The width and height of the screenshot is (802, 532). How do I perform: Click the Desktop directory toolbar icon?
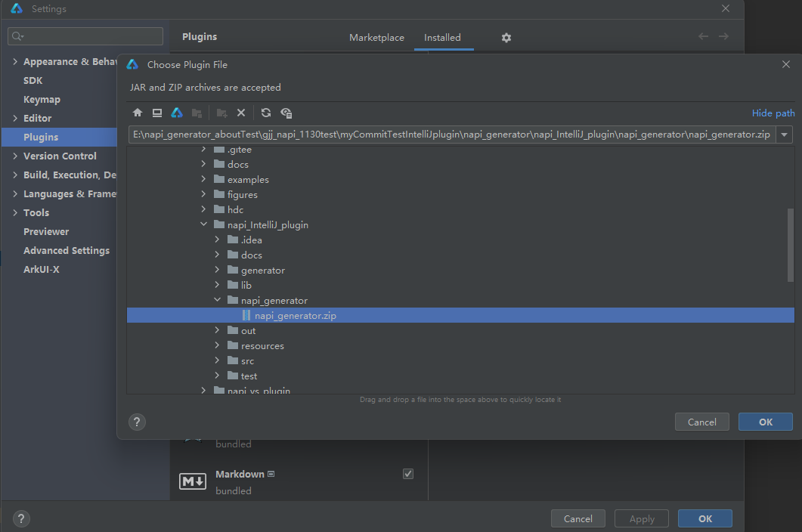[x=157, y=113]
